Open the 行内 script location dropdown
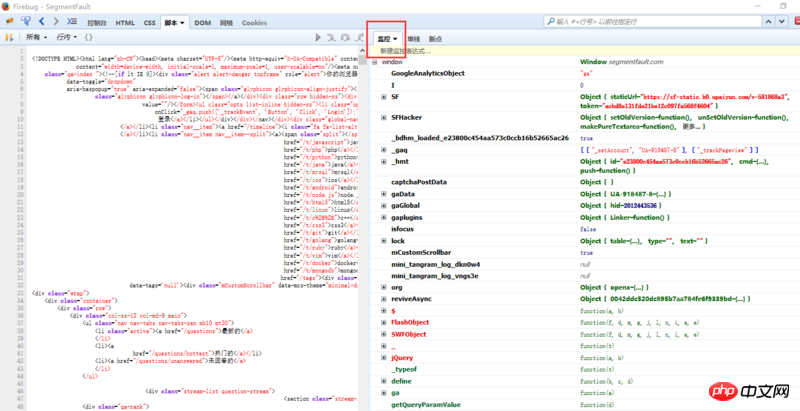 tap(68, 37)
